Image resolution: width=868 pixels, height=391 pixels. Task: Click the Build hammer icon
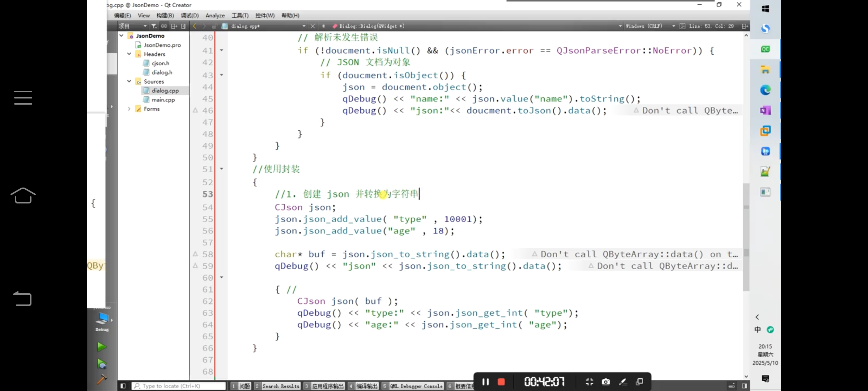(x=102, y=379)
